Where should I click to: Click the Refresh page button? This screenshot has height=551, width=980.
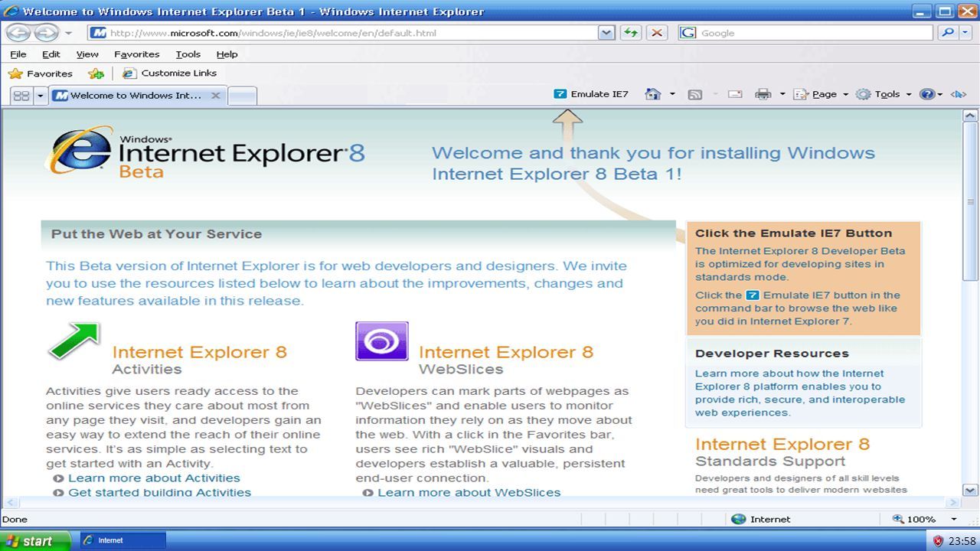pyautogui.click(x=631, y=33)
